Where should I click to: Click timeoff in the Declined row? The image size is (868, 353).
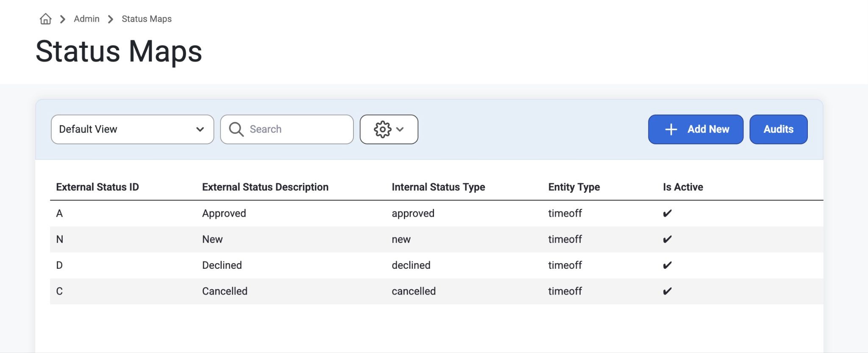pyautogui.click(x=565, y=265)
